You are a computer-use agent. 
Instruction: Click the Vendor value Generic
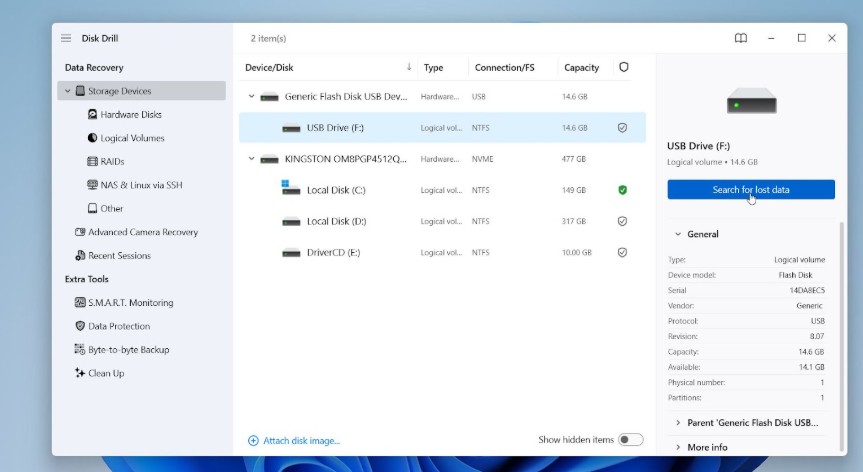click(x=809, y=306)
